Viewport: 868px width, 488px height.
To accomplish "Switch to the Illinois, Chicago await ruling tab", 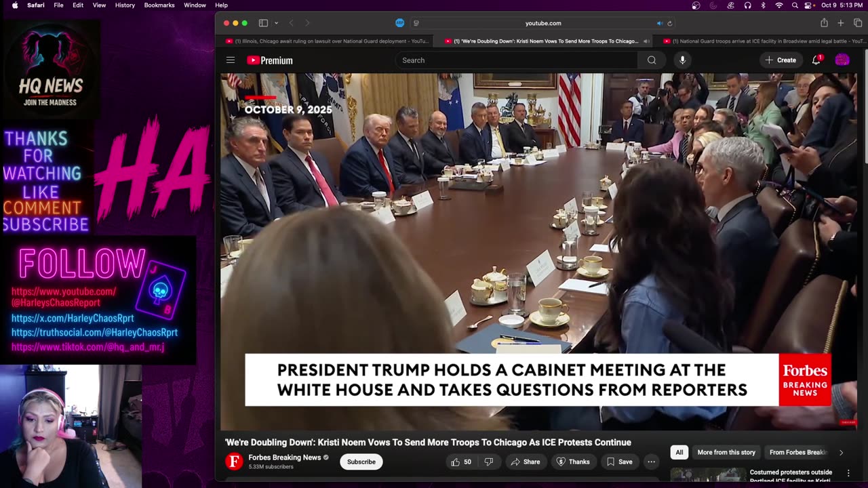I will point(328,41).
